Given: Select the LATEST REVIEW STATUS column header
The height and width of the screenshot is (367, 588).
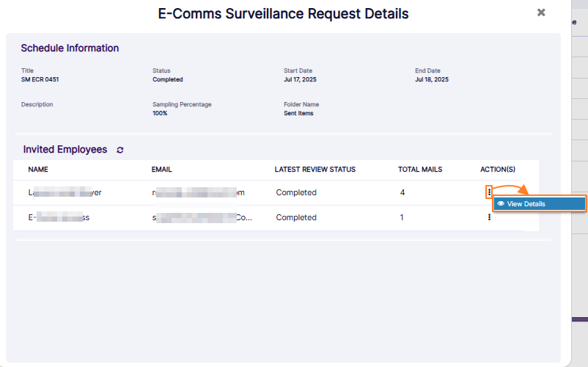Looking at the screenshot, I should pyautogui.click(x=315, y=170).
